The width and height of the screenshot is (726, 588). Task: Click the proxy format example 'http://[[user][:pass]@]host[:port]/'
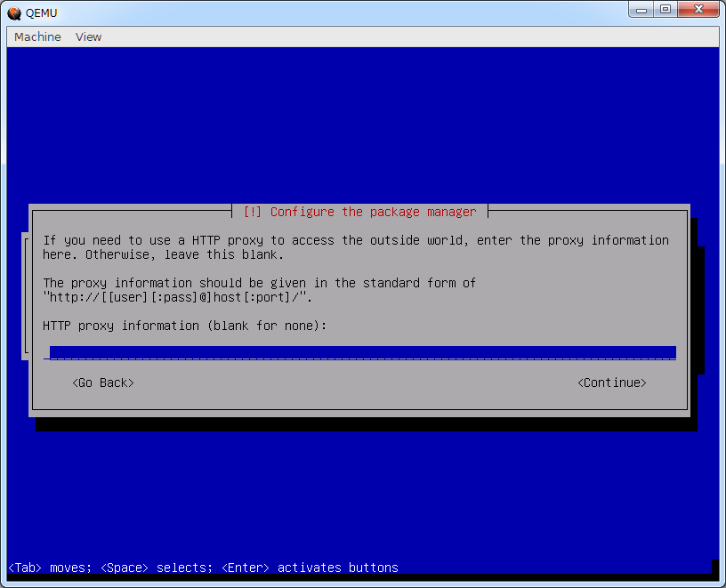(x=178, y=297)
